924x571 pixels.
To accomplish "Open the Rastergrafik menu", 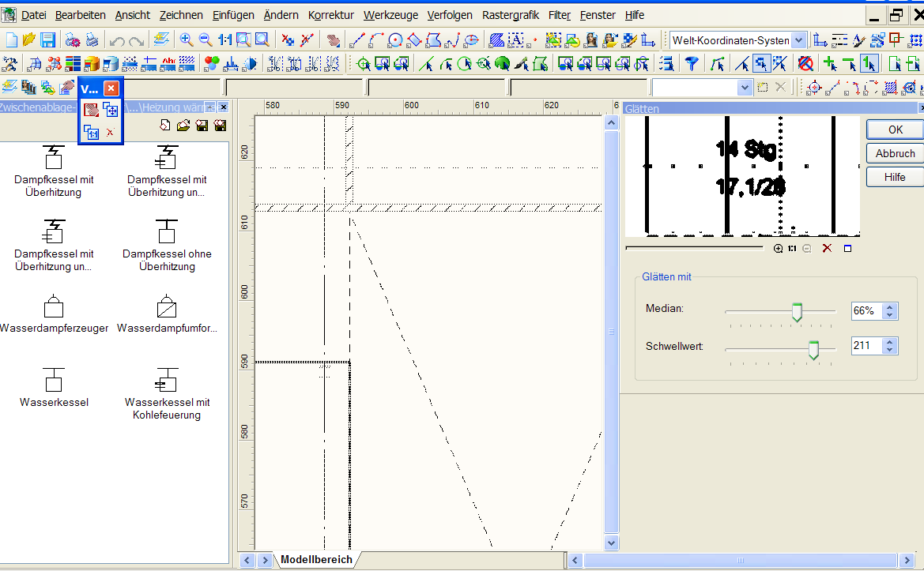I will (x=511, y=15).
